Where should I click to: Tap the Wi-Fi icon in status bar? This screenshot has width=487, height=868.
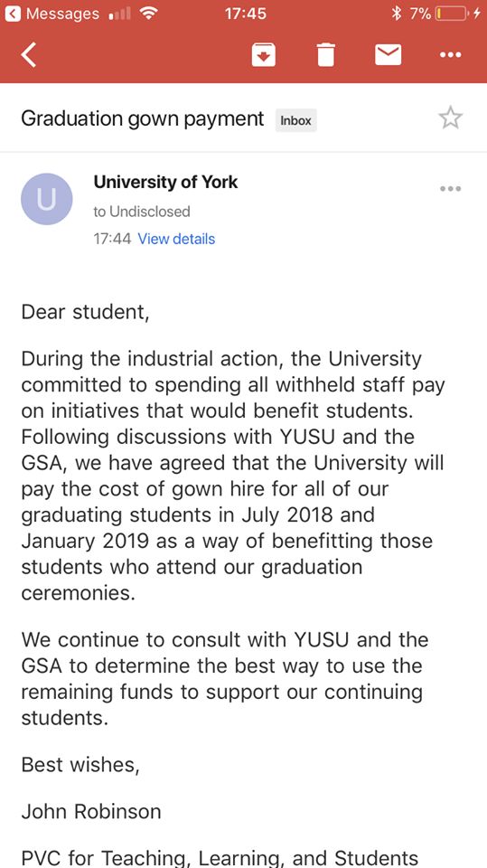coord(148,14)
